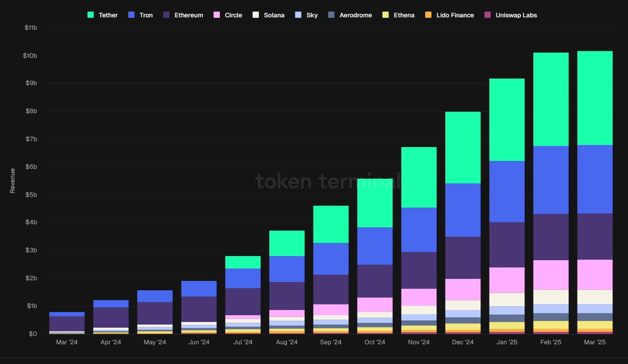Toggle the Lido Finance series label

[x=455, y=15]
